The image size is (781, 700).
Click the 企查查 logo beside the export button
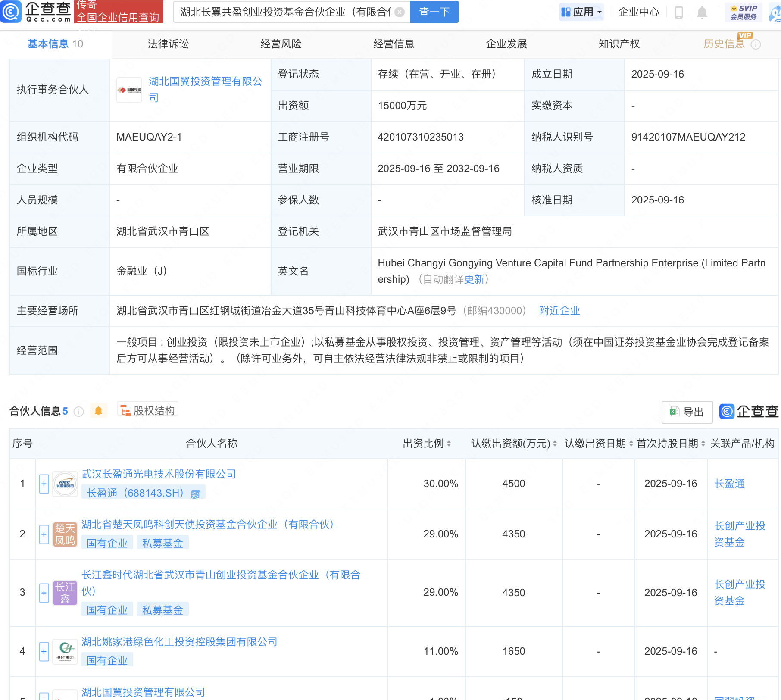(x=749, y=412)
